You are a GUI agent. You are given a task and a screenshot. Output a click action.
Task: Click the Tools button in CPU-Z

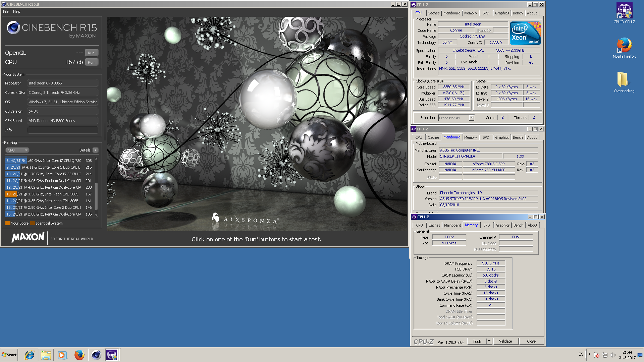(477, 341)
